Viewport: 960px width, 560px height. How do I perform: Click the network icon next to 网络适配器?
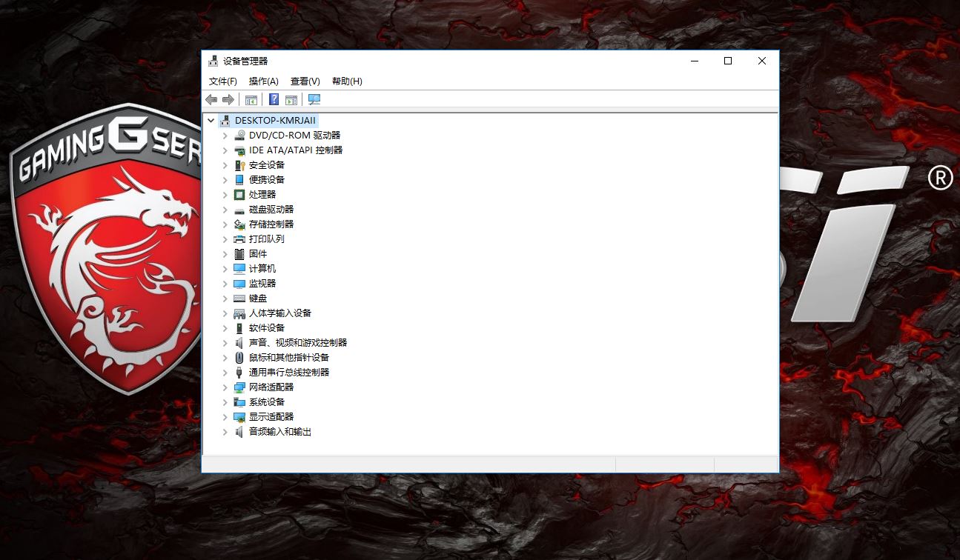coord(239,387)
